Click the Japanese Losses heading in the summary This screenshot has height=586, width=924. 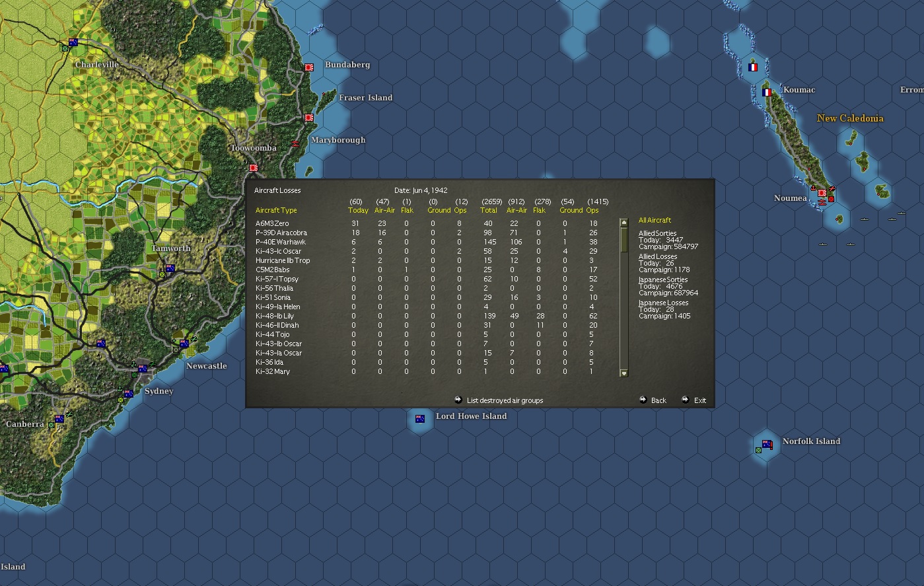point(663,303)
